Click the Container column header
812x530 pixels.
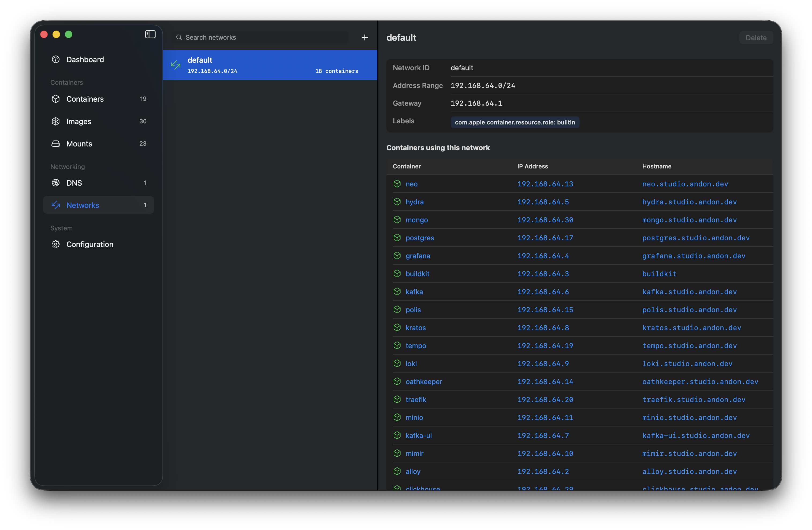pos(407,166)
